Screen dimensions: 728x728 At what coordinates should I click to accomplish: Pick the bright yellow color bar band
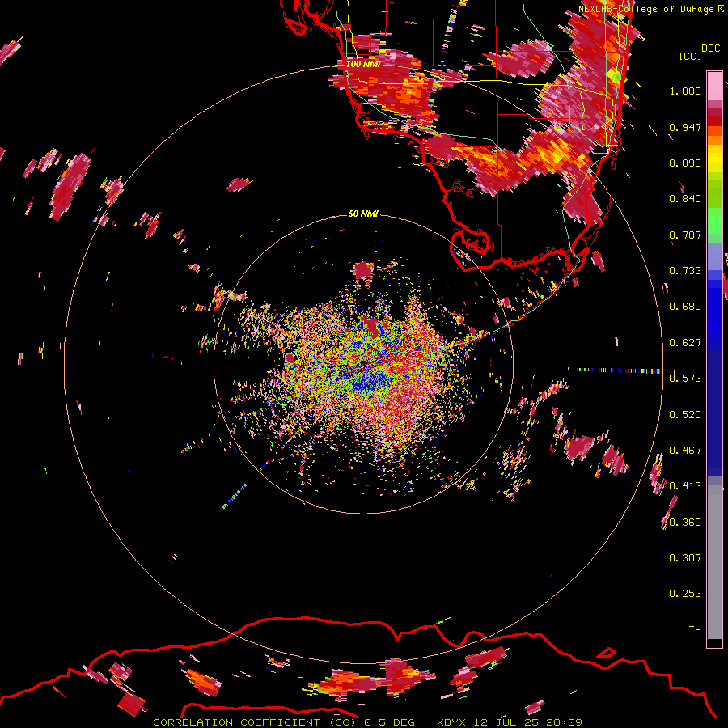pyautogui.click(x=714, y=159)
